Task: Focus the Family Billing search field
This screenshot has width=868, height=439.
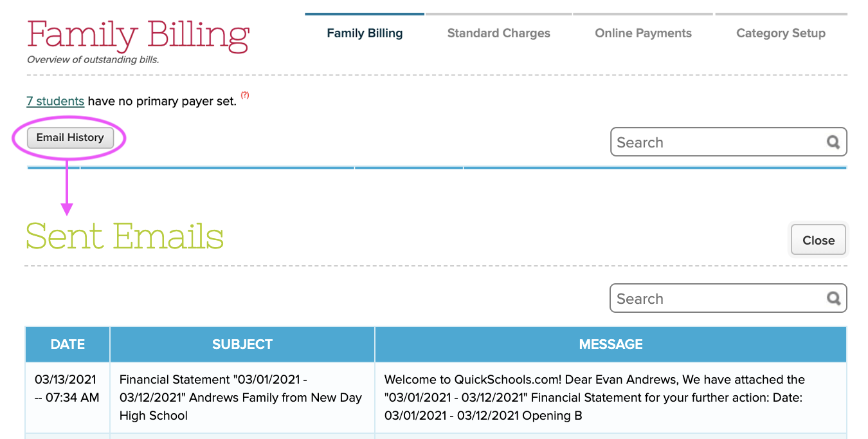Action: coord(728,142)
